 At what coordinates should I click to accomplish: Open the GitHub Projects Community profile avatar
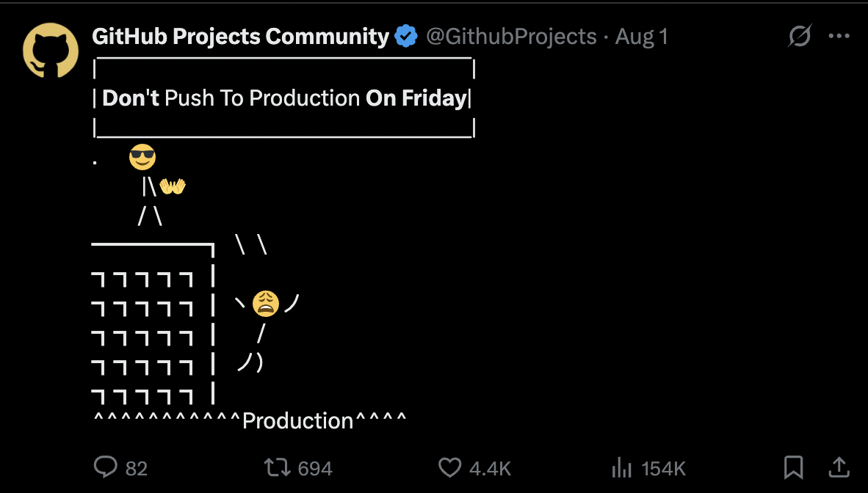coord(51,51)
